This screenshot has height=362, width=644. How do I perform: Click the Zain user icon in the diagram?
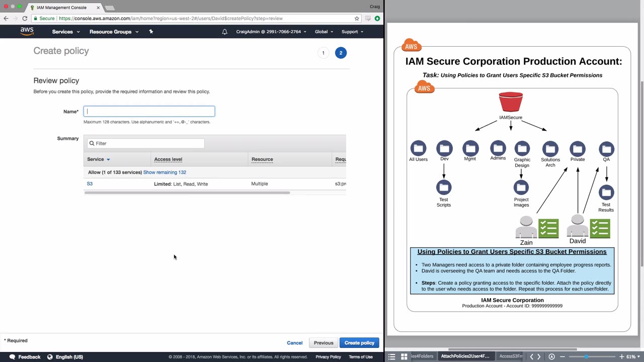(x=526, y=228)
